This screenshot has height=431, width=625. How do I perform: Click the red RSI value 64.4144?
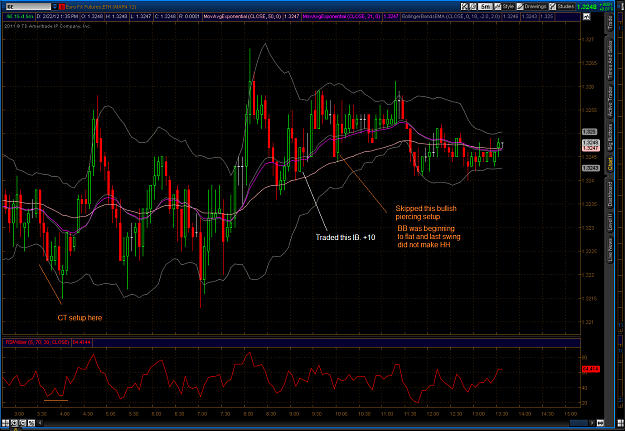(81, 342)
